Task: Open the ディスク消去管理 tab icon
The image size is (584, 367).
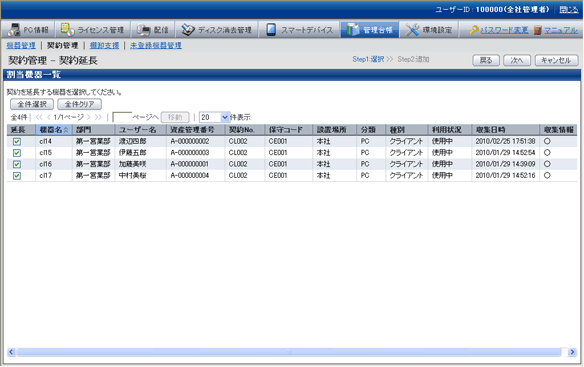Action: pyautogui.click(x=188, y=30)
